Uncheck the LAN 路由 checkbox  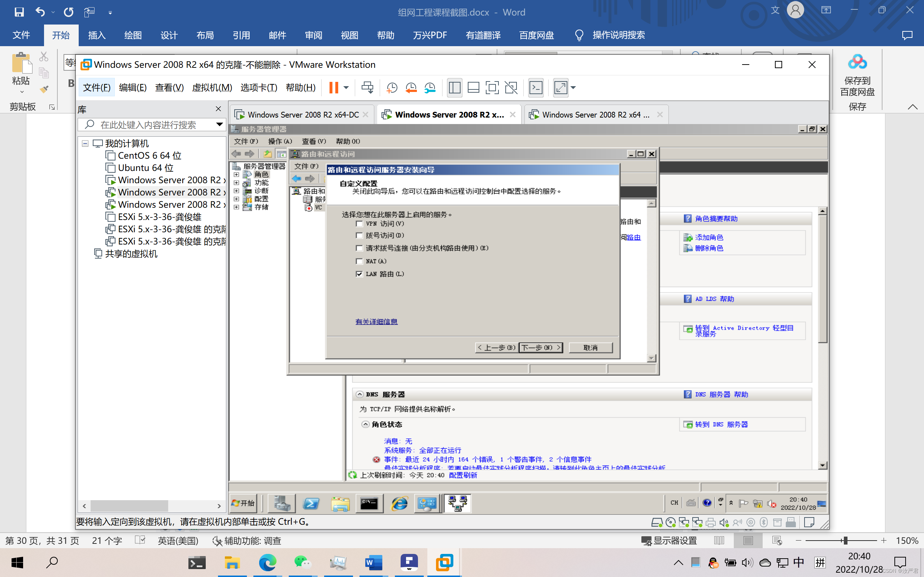click(359, 274)
